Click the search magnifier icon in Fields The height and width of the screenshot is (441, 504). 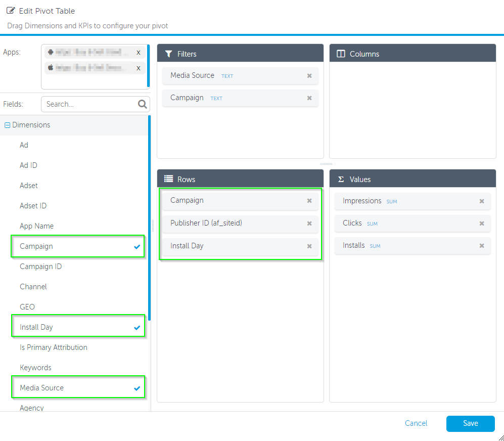point(143,104)
